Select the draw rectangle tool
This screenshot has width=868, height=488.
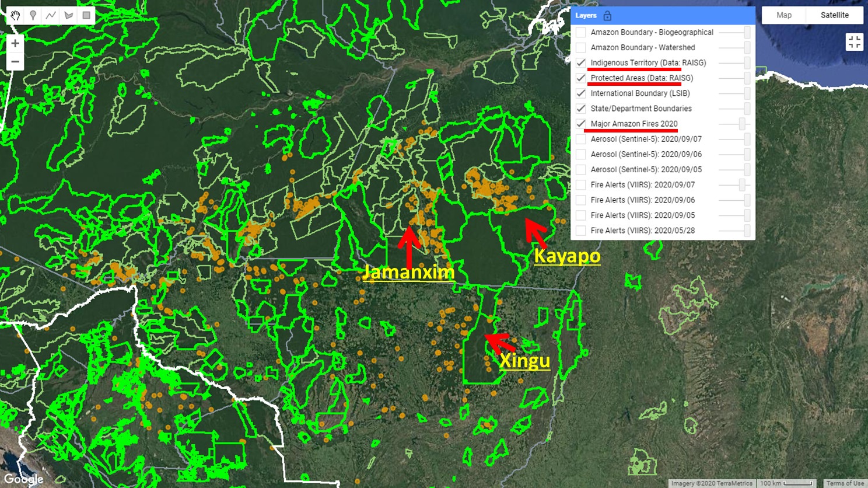coord(86,15)
